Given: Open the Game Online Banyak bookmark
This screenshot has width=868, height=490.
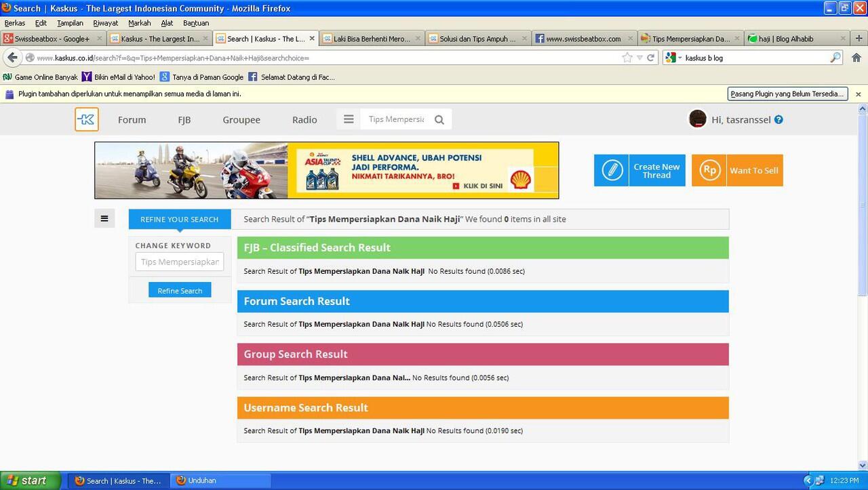Looking at the screenshot, I should [41, 77].
